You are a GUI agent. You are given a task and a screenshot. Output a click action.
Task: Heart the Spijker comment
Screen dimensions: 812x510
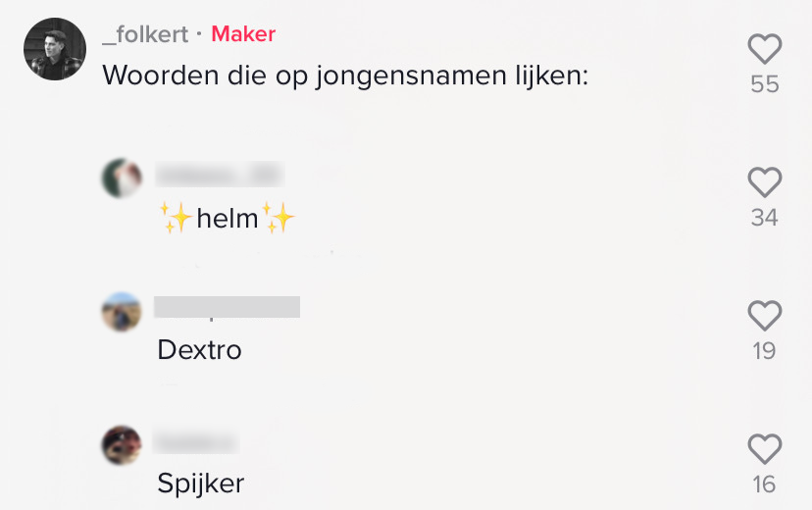[764, 448]
